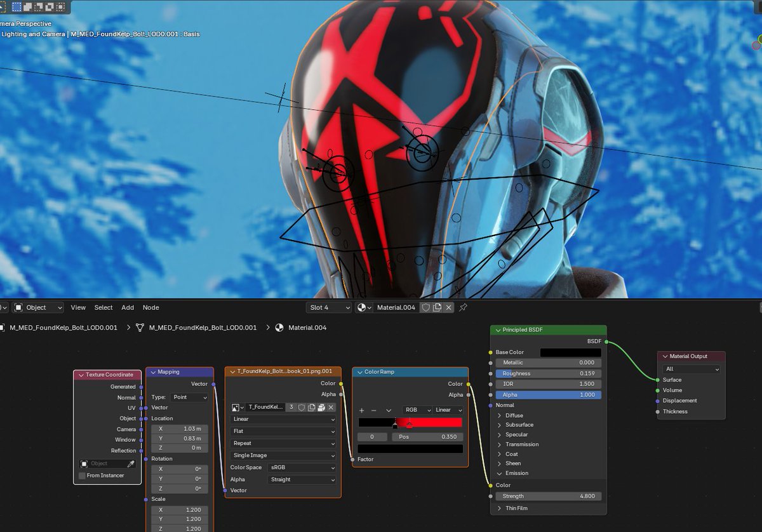The width and height of the screenshot is (762, 532).
Task: Open the Select menu in node editor
Action: point(104,307)
